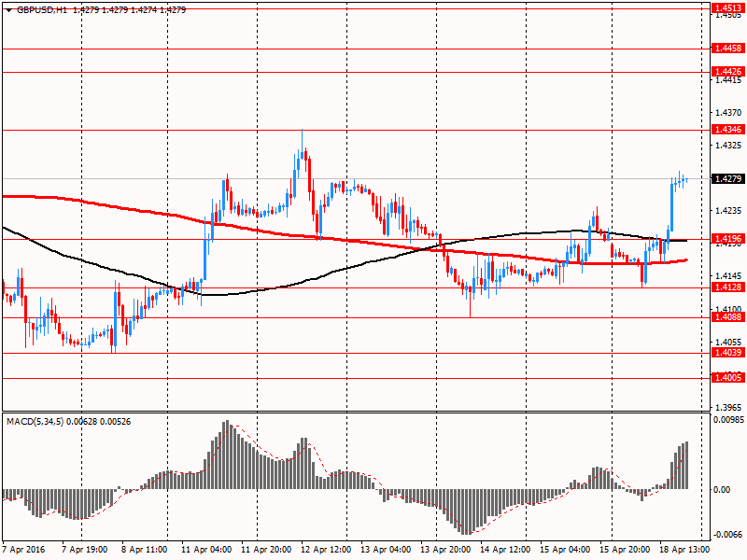This screenshot has height=560, width=747.
Task: Click the MACD(5,34,5) indicator label
Action: (35, 422)
